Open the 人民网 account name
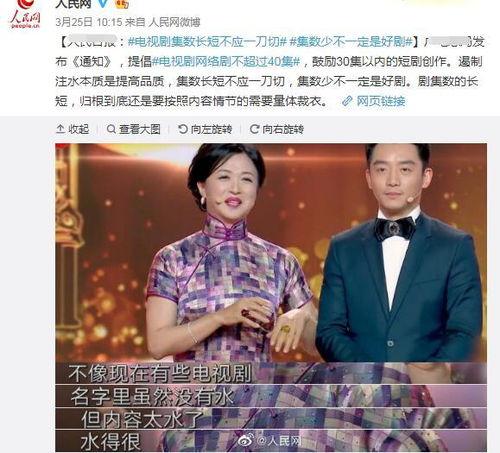 [73, 3]
